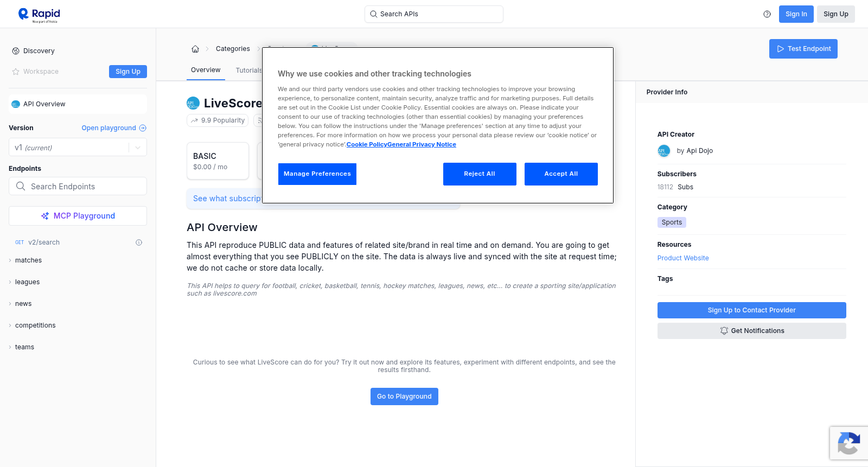The height and width of the screenshot is (467, 868).
Task: Open the Product Website link
Action: point(683,258)
